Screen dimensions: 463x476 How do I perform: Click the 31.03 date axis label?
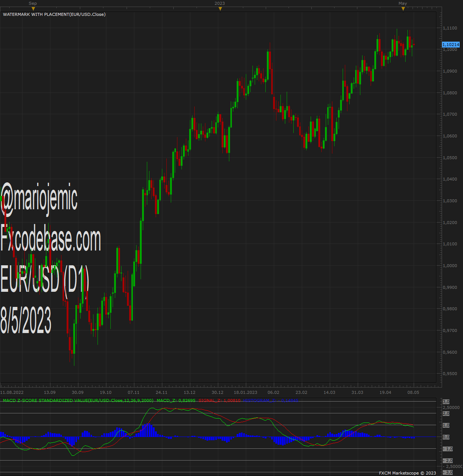coord(357,392)
